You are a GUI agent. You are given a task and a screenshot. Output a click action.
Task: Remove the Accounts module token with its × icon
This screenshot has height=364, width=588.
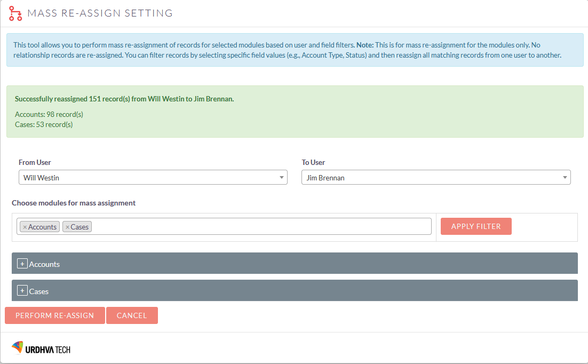[25, 226]
